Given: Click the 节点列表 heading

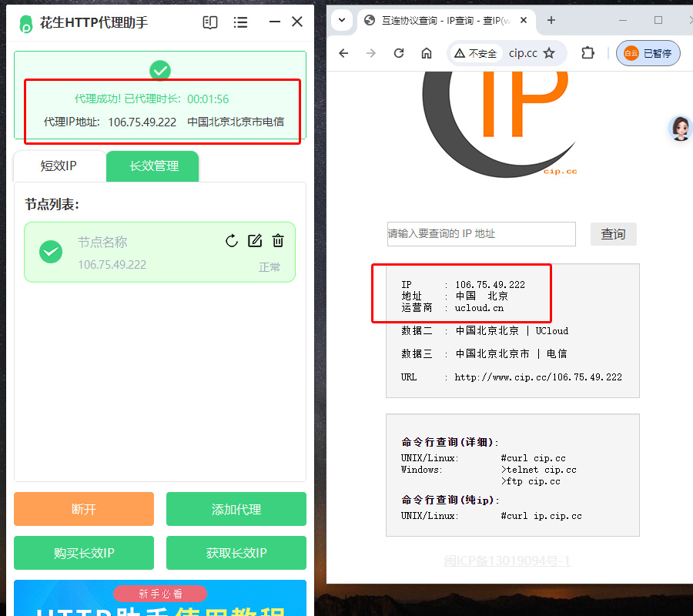Looking at the screenshot, I should click(52, 205).
